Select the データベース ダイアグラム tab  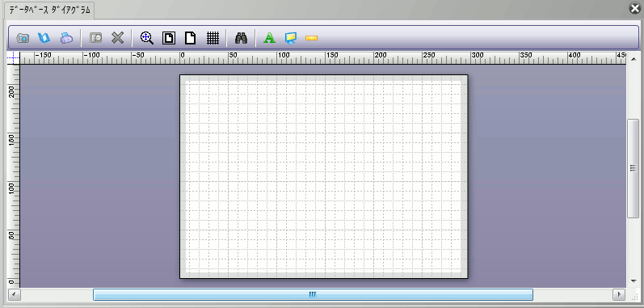pos(49,11)
